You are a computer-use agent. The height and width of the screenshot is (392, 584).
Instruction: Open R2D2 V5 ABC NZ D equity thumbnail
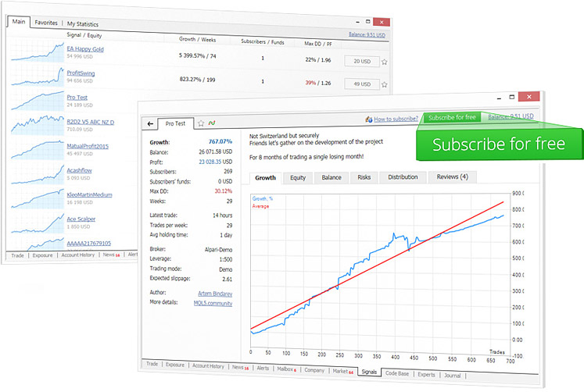click(x=38, y=126)
